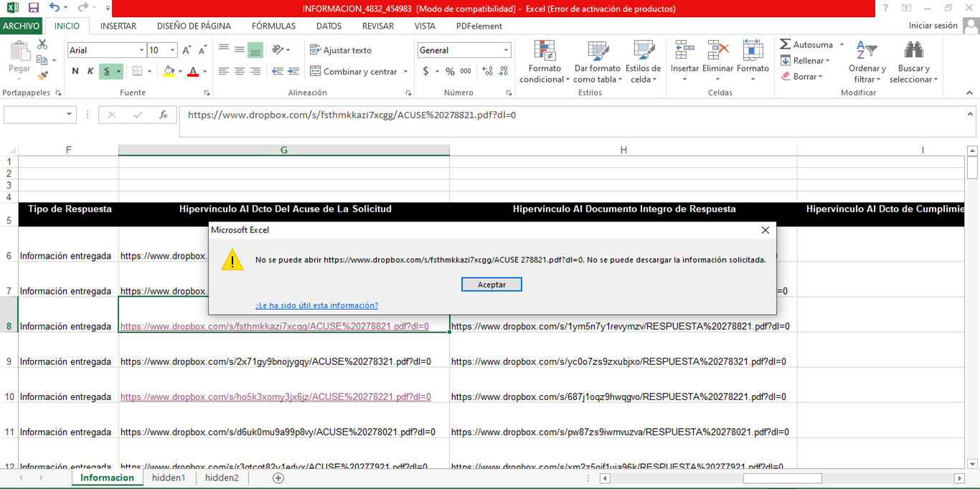Image resolution: width=980 pixels, height=489 pixels.
Task: Open ACUSE 278221 hyperlink in row 10
Action: [275, 397]
